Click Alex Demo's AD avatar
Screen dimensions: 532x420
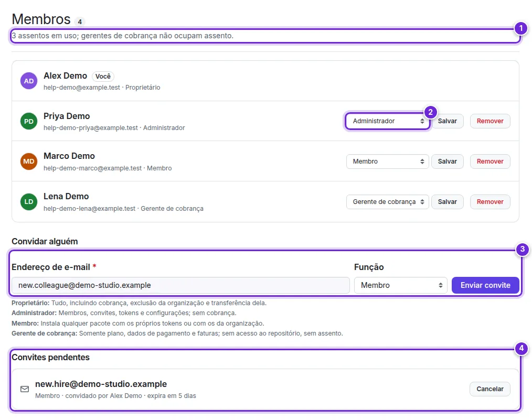point(29,81)
